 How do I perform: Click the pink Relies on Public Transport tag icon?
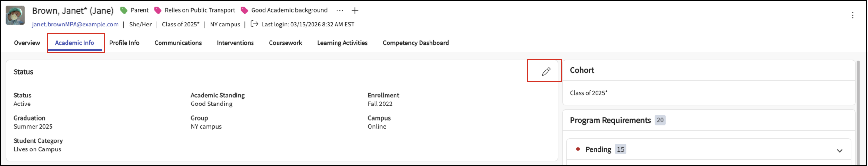(x=158, y=10)
